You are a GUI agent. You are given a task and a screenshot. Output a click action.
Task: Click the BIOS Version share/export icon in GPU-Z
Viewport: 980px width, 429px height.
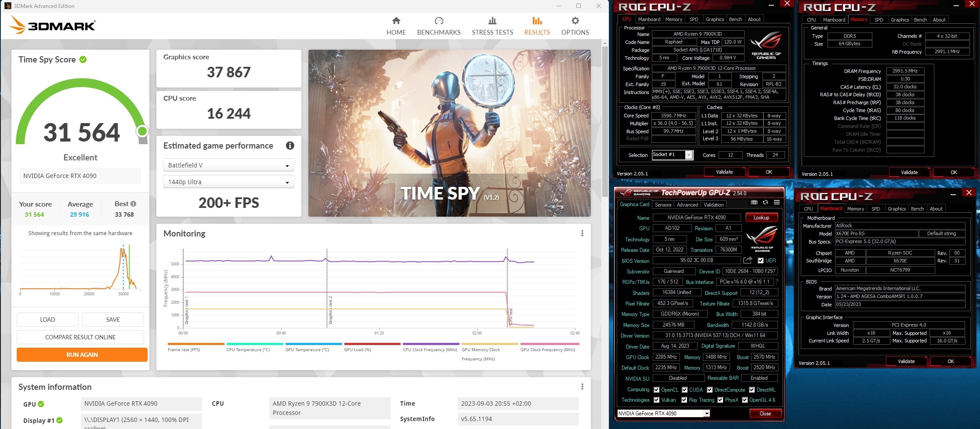pos(748,260)
